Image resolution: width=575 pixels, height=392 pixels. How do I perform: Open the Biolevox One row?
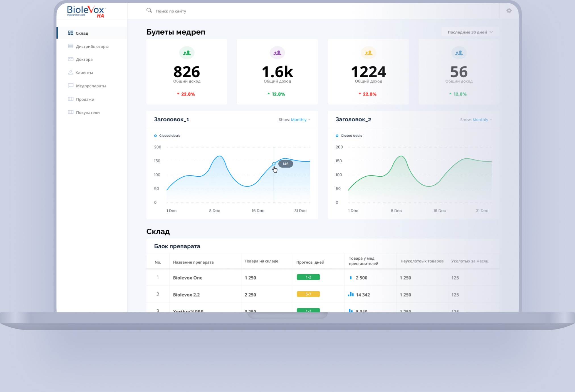323,278
